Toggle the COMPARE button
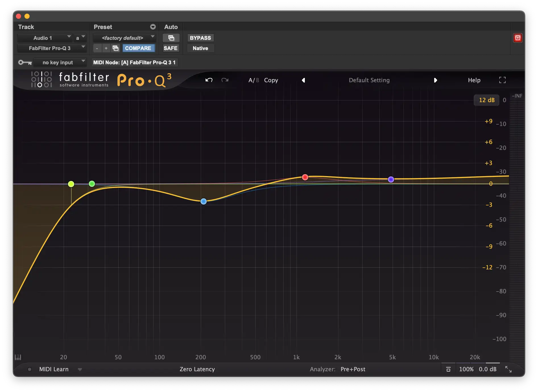 point(138,48)
